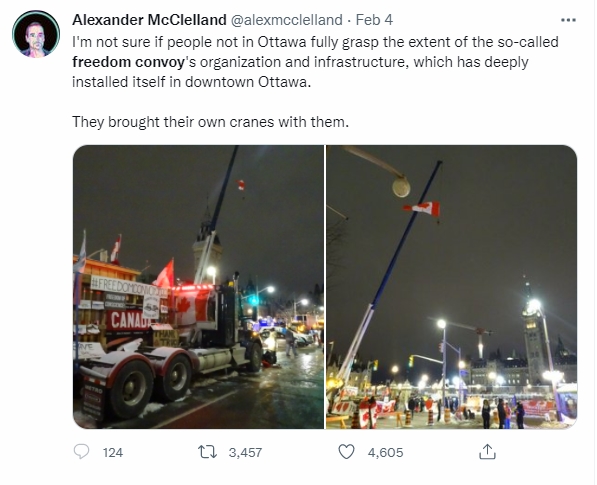Open the right photo of the crane flag
This screenshot has width=597, height=485.
click(x=452, y=287)
